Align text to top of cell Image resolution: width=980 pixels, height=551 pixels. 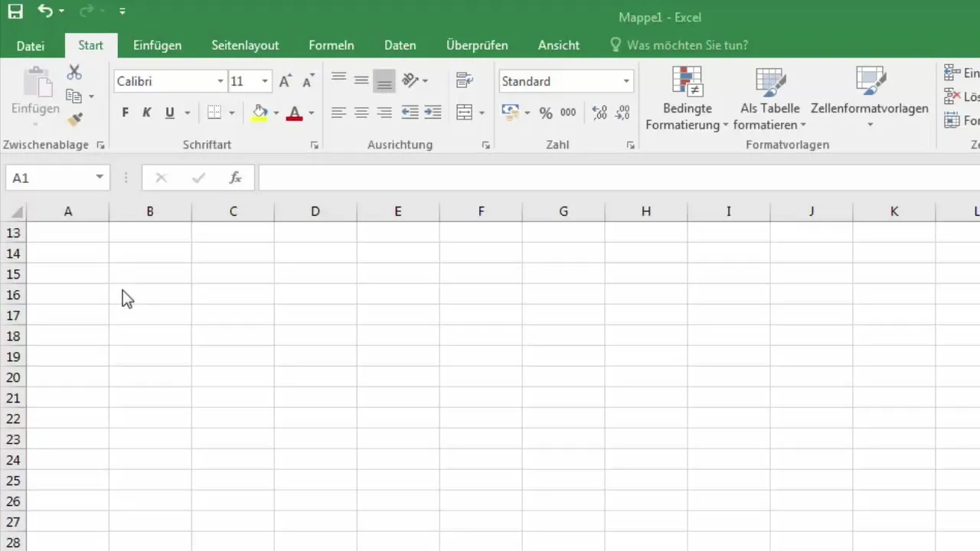pos(338,80)
